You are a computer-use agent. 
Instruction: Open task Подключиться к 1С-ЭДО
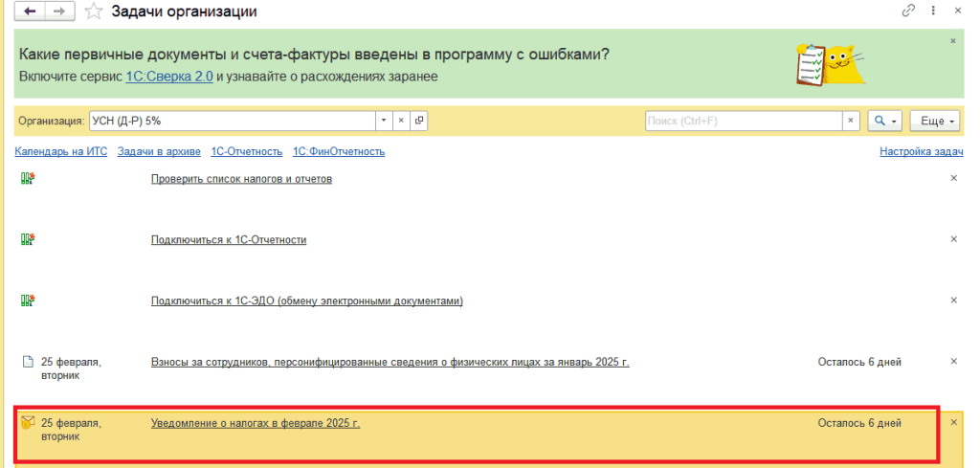pyautogui.click(x=307, y=301)
